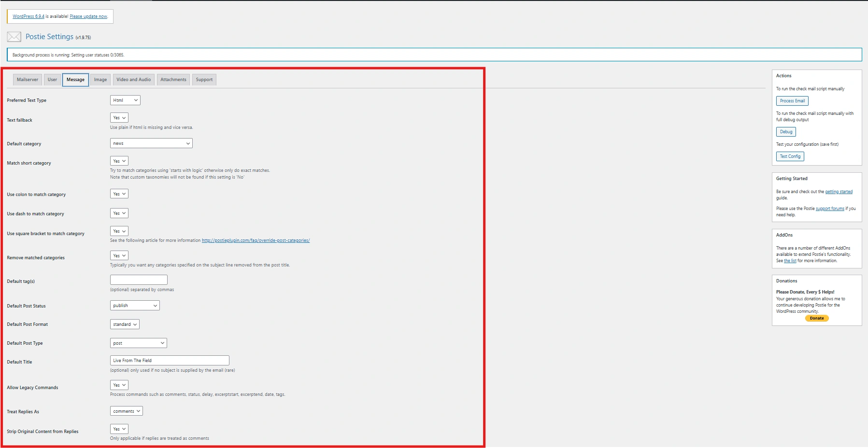
Task: Click the Getting Started panel heading
Action: tap(792, 179)
